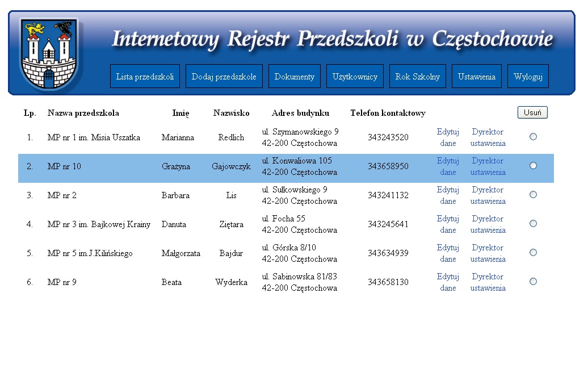This screenshot has height=377, width=588.
Task: Select radio button for MP nr 9
Action: point(533,282)
